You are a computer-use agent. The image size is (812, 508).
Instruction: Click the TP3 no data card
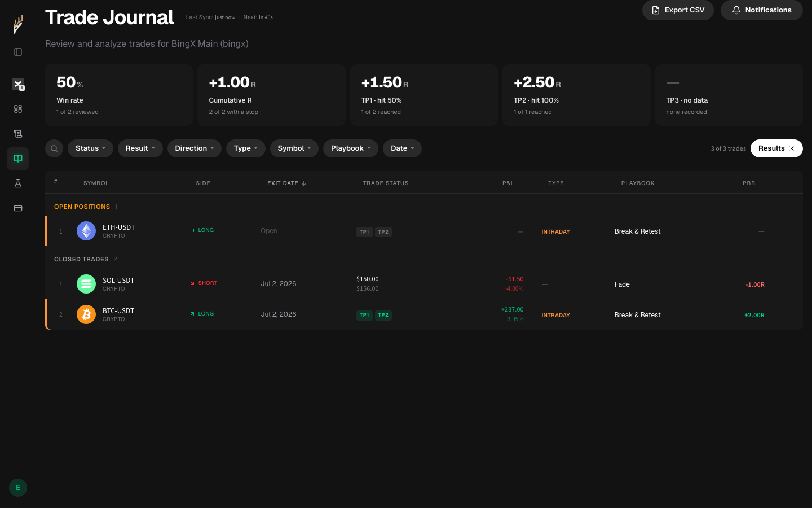[x=729, y=95]
